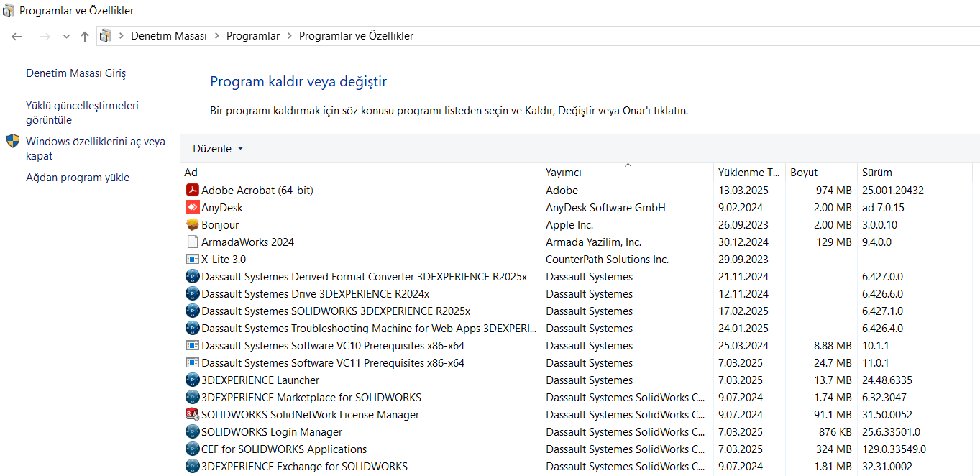Viewport: 980px width, 476px height.
Task: Select 3DEXPERIENCE Launcher program name
Action: pyautogui.click(x=260, y=380)
